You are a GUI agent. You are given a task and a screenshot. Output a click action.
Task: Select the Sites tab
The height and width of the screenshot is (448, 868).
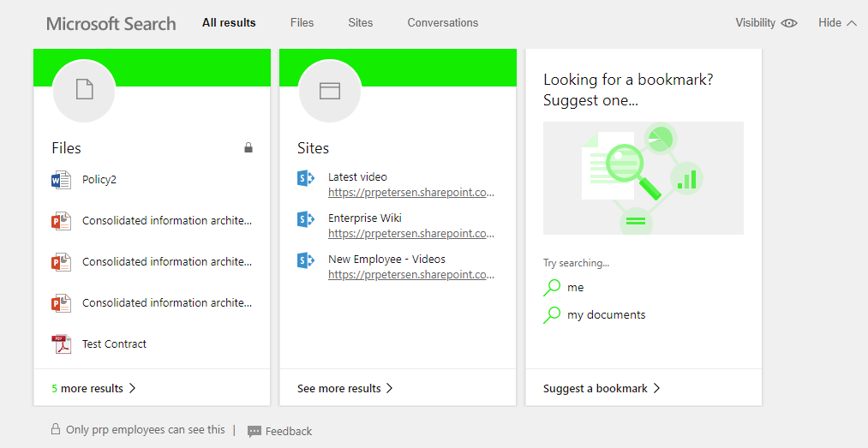(x=361, y=23)
